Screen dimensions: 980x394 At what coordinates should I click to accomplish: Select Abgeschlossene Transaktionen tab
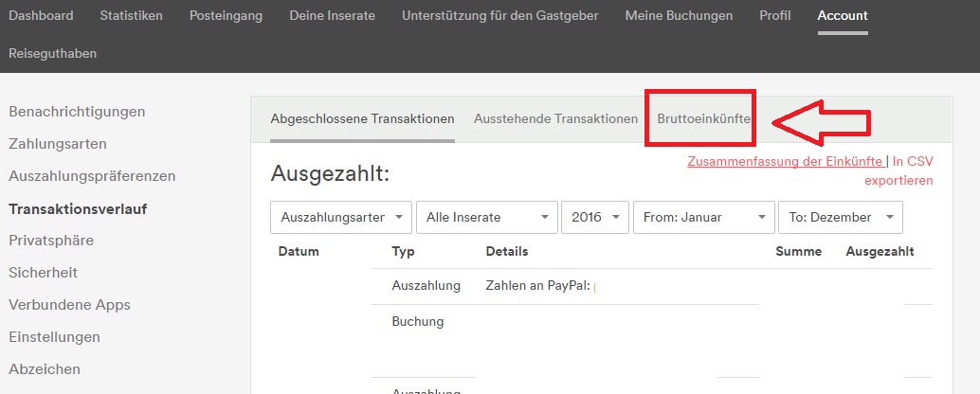(362, 118)
